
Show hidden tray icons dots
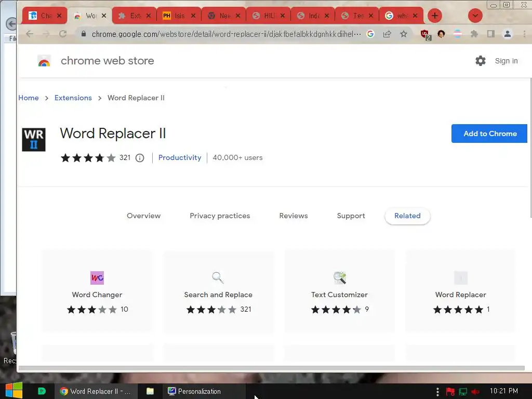click(x=437, y=392)
